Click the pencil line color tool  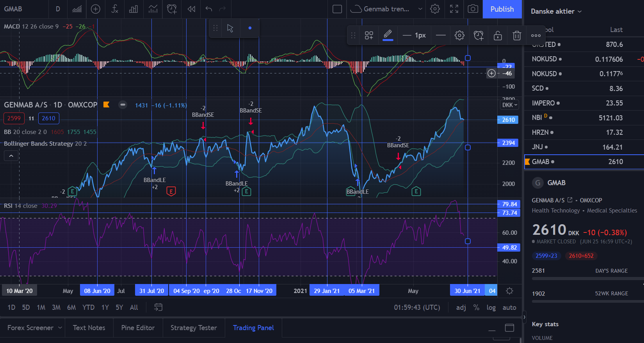pos(388,35)
